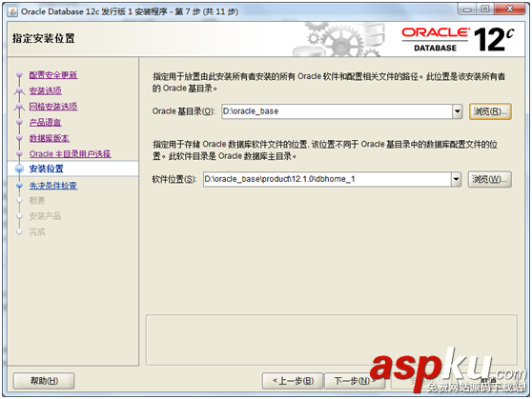Image resolution: width=532 pixels, height=399 pixels.
Task: Click 浏览(R) button for base directory
Action: click(x=490, y=111)
